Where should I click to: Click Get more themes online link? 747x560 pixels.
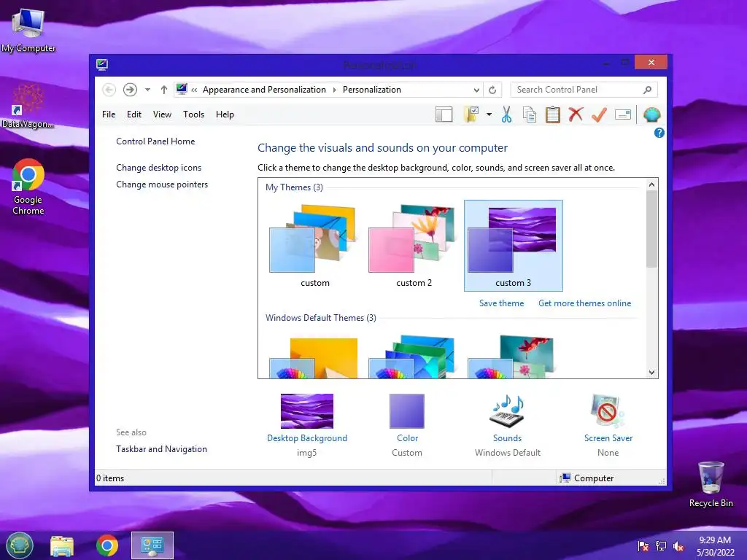(584, 303)
